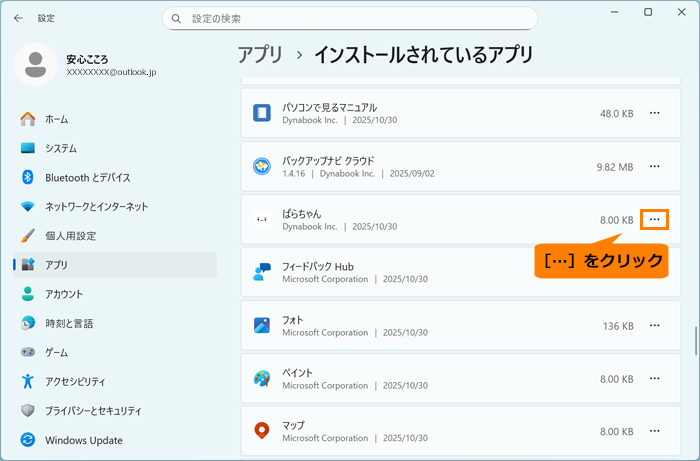
Task: Go back with the back arrow
Action: pyautogui.click(x=18, y=18)
